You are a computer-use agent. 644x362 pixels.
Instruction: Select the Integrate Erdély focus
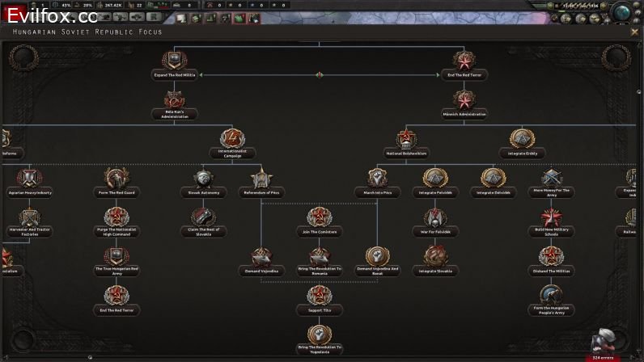(522, 142)
